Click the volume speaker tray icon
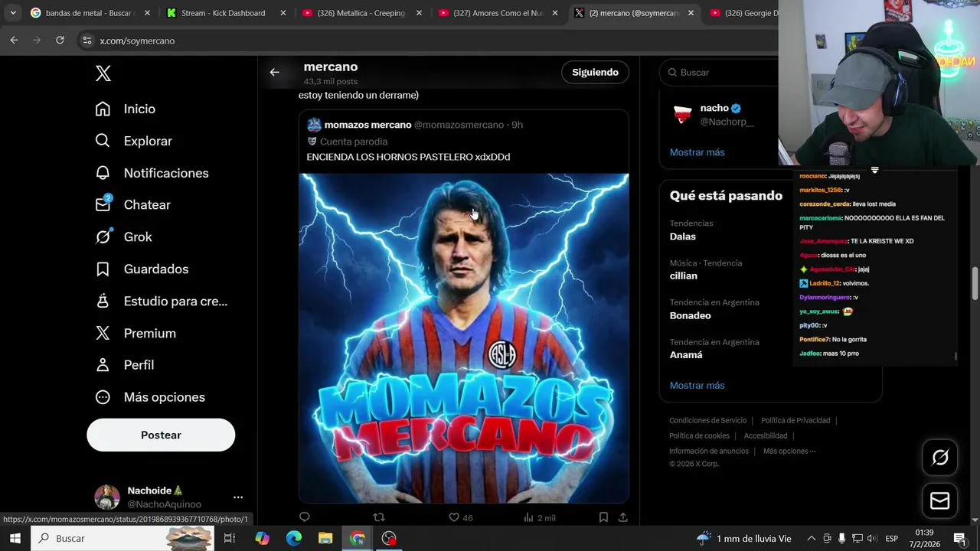Viewport: 980px width, 551px height. point(872,538)
